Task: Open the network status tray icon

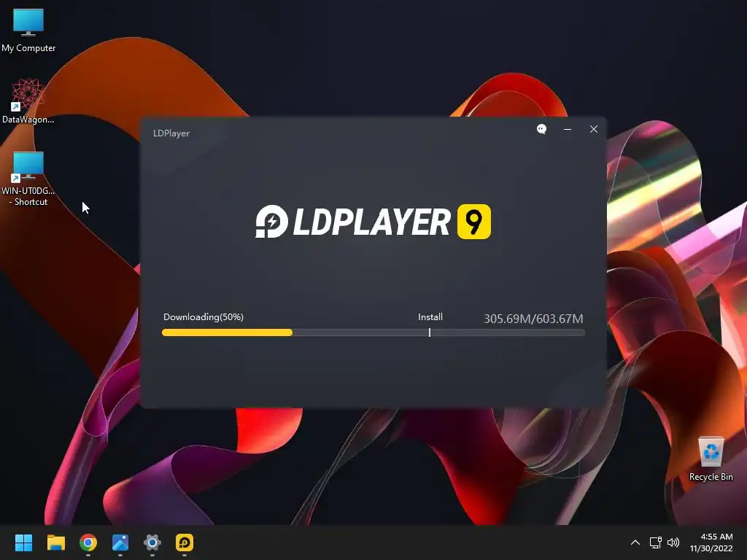Action: click(x=656, y=542)
